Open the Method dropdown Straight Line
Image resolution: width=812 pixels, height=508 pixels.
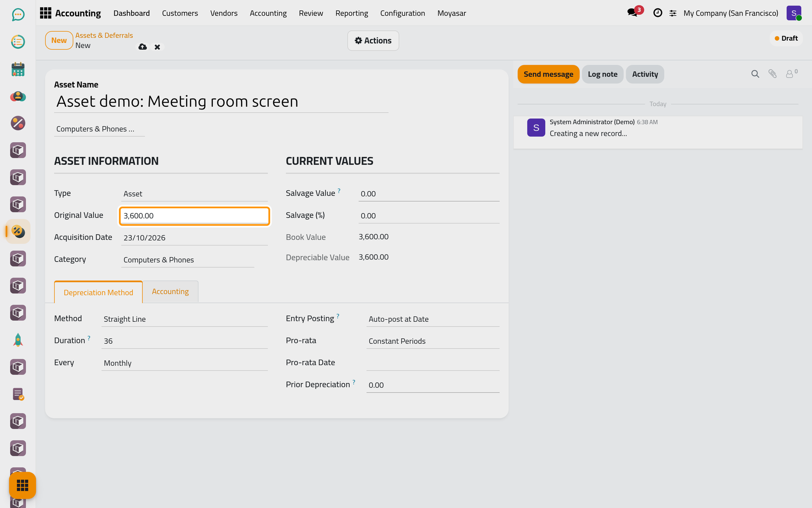click(x=184, y=319)
